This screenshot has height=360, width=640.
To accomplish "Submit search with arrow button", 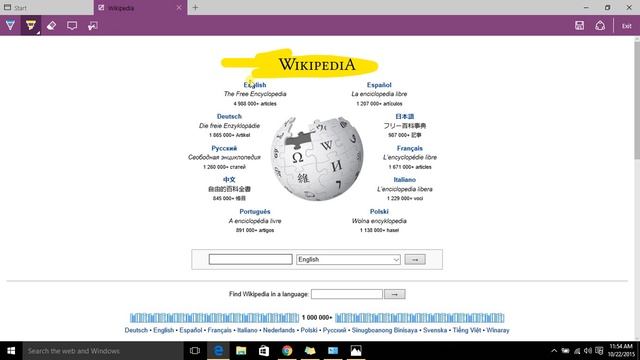I will (x=415, y=260).
